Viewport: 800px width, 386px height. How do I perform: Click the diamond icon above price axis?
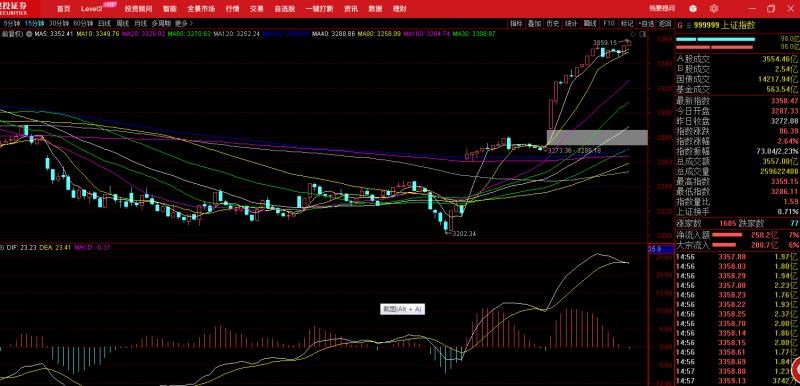pyautogui.click(x=633, y=34)
